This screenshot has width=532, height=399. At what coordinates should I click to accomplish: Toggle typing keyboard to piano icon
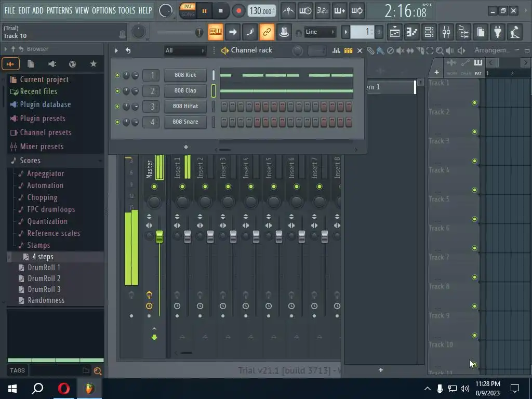coord(216,32)
